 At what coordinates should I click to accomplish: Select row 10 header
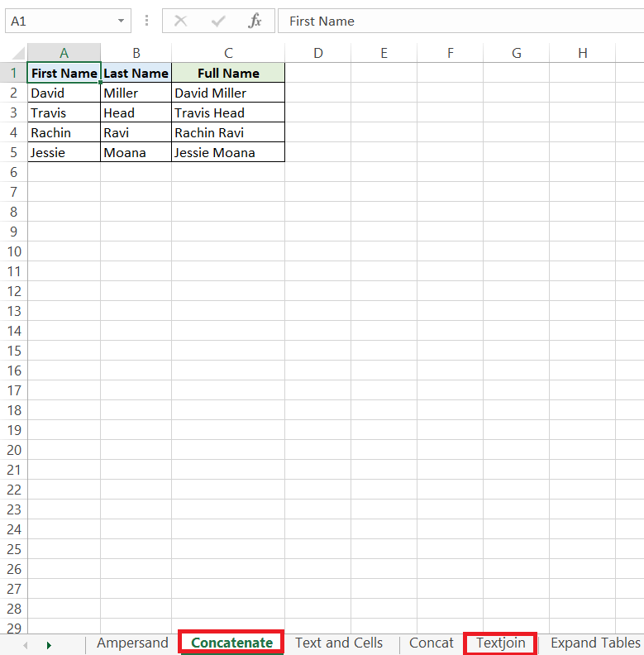[14, 251]
